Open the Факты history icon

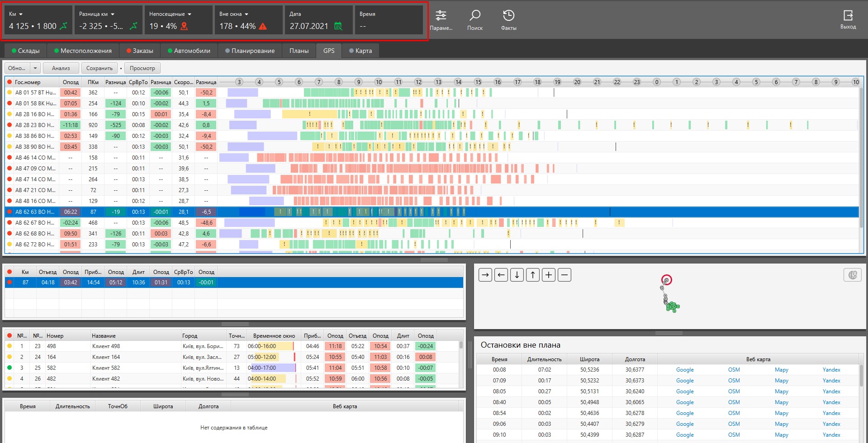(x=508, y=16)
